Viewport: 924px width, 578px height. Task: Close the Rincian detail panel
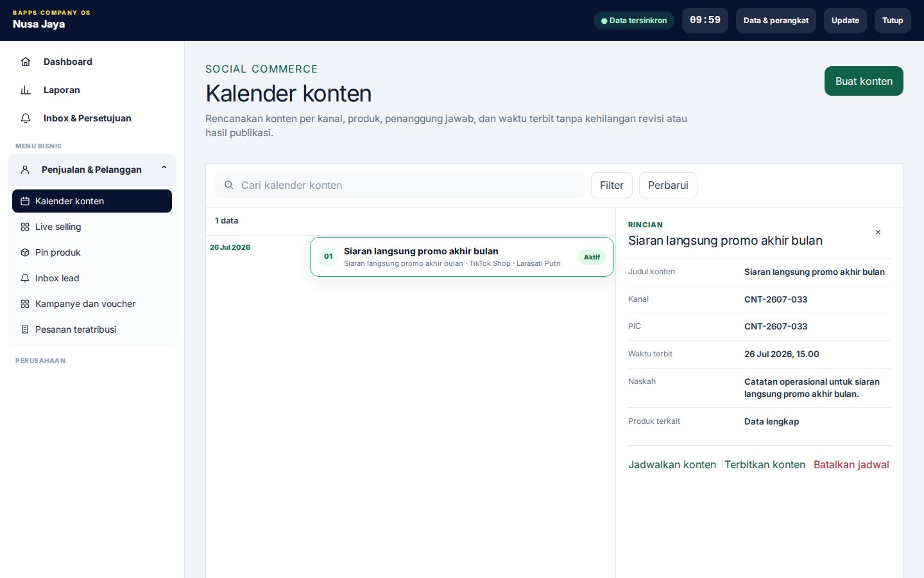878,232
